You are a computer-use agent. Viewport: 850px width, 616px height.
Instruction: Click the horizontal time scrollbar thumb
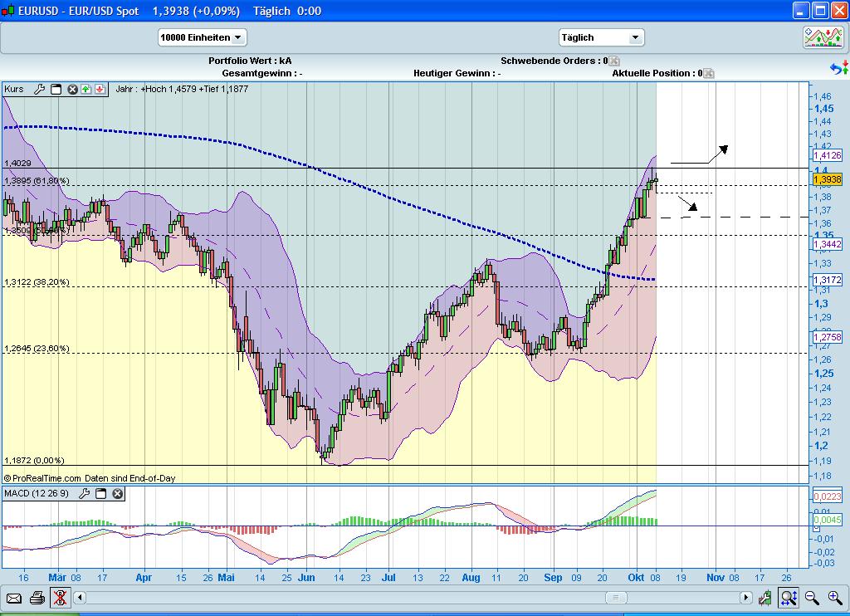coord(617,597)
